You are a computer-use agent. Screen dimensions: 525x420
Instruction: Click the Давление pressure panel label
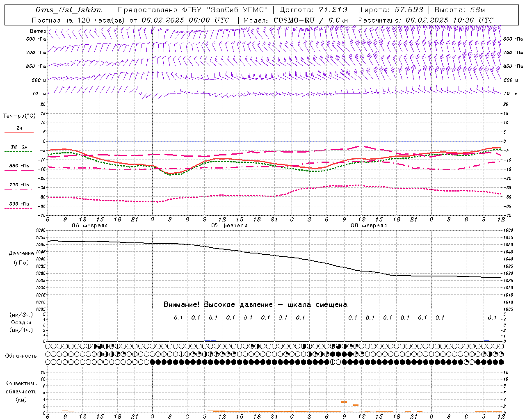click(21, 253)
